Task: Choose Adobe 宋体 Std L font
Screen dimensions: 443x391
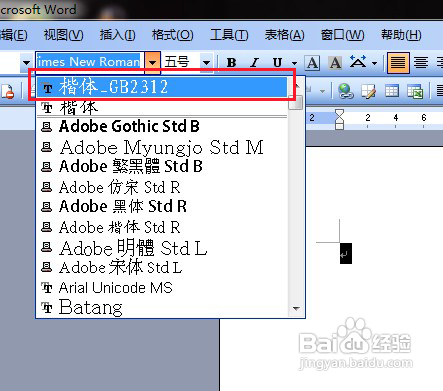Action: (x=162, y=267)
